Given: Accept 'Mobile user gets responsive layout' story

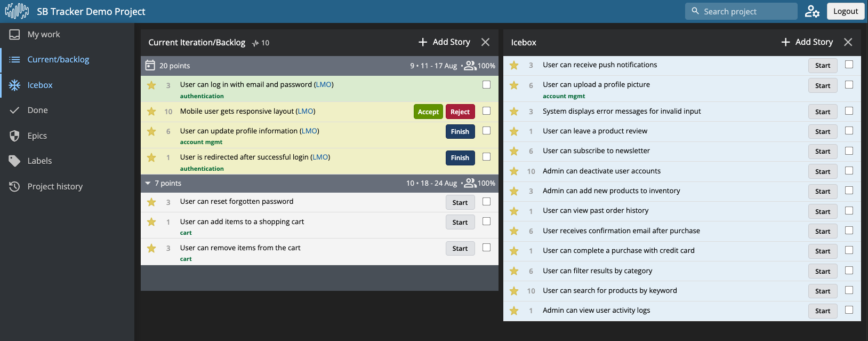Looking at the screenshot, I should click(428, 112).
